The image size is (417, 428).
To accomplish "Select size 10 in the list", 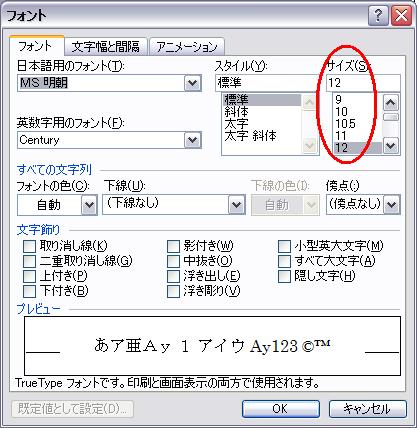I will click(x=357, y=111).
